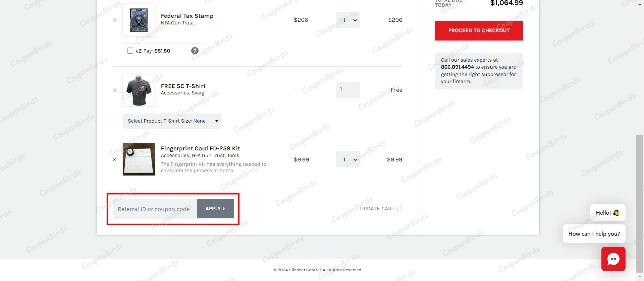Open the eZ-Pay help question mark
644x281 pixels.
tap(195, 51)
